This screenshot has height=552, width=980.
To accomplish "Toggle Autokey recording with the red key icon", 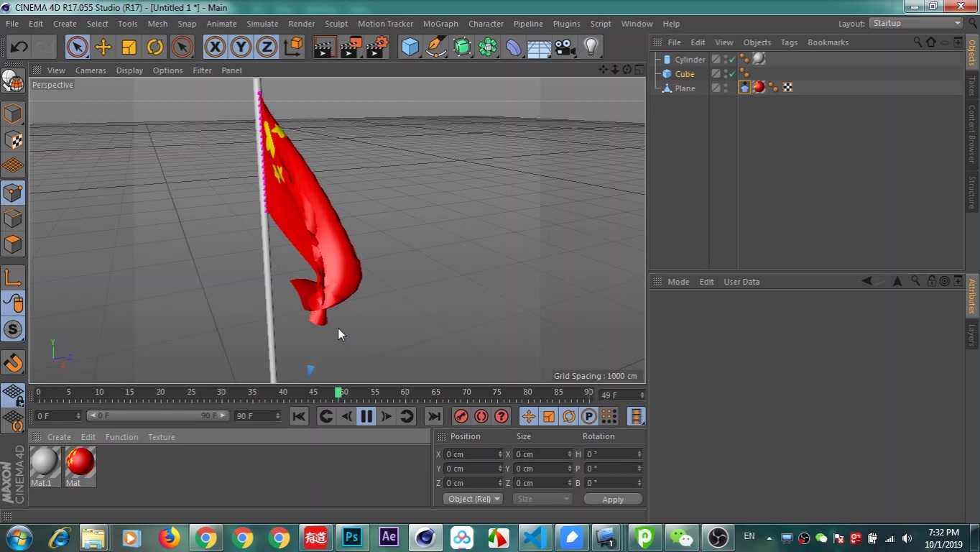I will (461, 416).
